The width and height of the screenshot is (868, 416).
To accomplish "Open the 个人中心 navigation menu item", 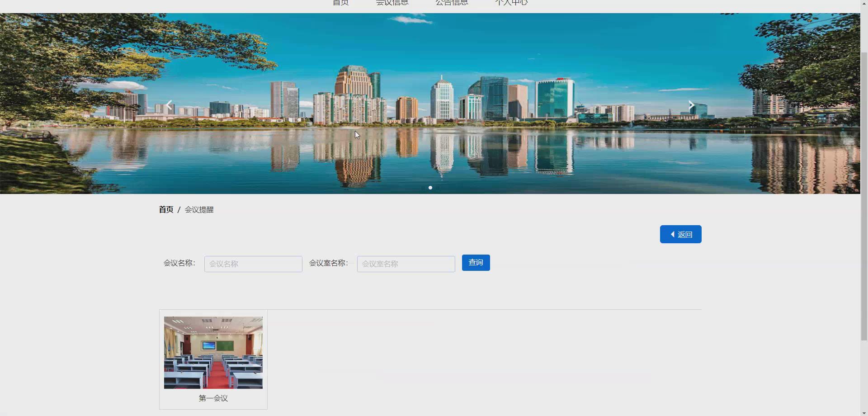I will 511,3.
